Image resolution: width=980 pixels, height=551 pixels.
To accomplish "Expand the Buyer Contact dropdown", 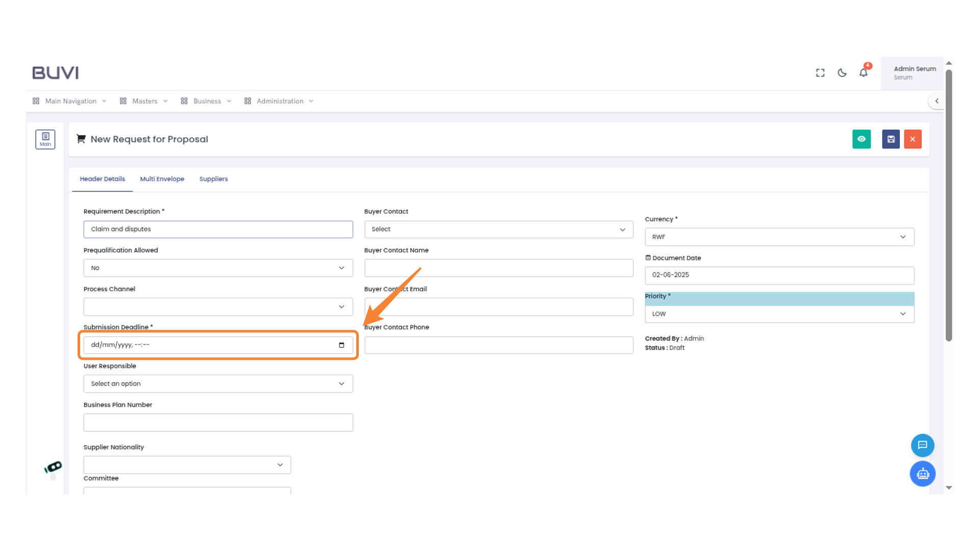I will tap(498, 230).
